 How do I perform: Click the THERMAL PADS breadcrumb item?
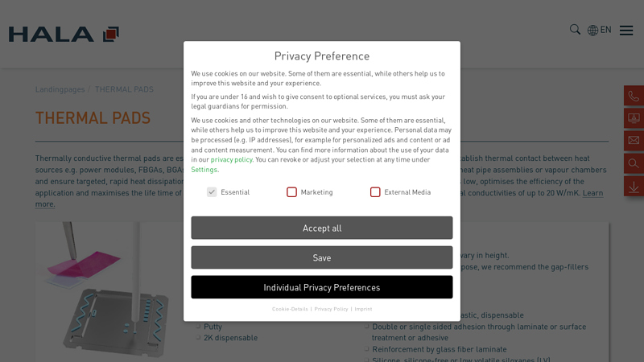coord(124,89)
